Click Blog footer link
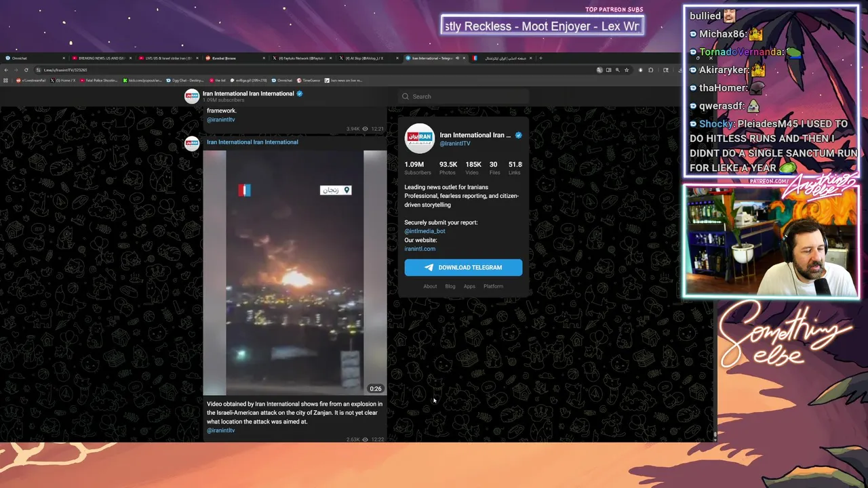The width and height of the screenshot is (868, 488). pyautogui.click(x=450, y=286)
